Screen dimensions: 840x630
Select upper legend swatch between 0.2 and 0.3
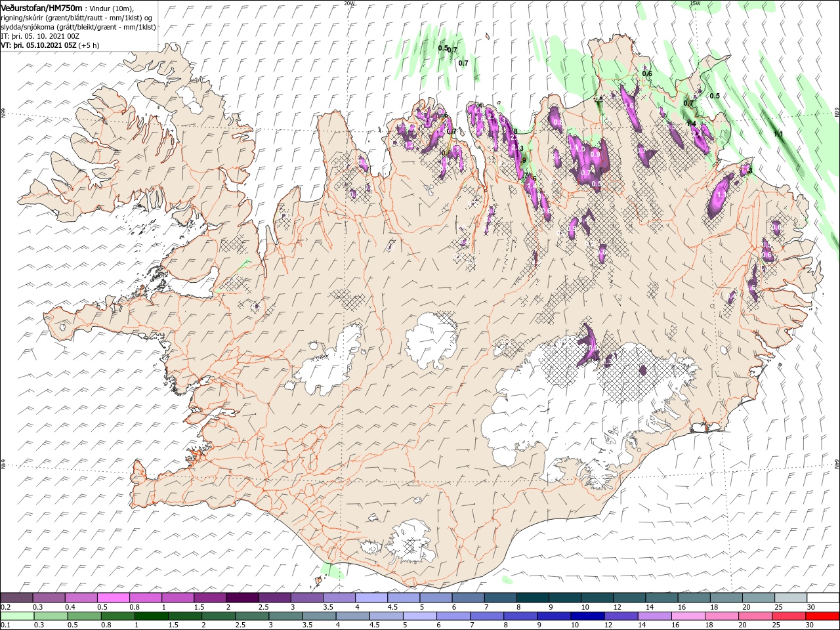pos(16,598)
